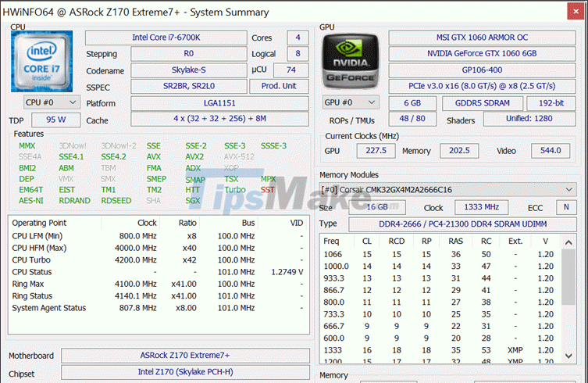This screenshot has height=383, width=588.
Task: Click the Prod. Unit field
Action: 279,86
